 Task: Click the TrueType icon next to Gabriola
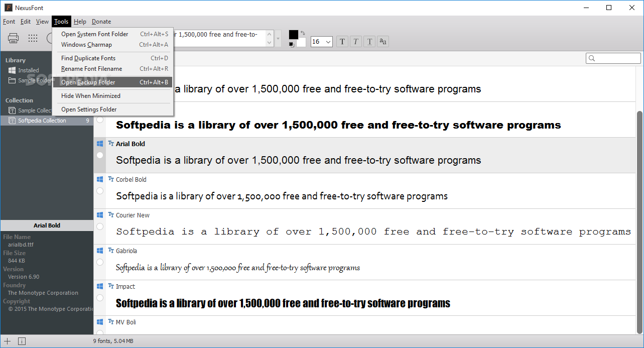pyautogui.click(x=111, y=251)
